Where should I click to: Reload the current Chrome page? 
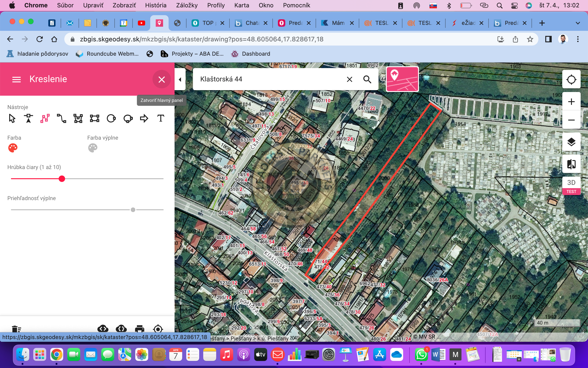tap(39, 39)
